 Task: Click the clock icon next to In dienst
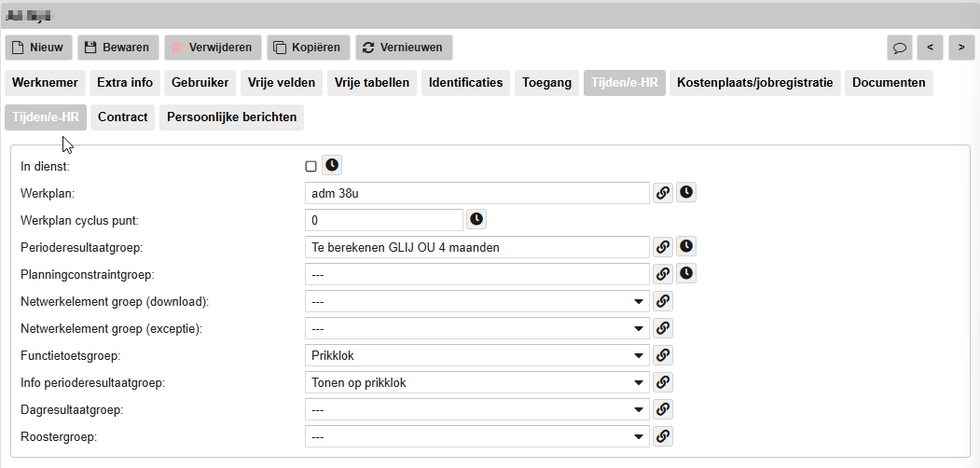332,166
